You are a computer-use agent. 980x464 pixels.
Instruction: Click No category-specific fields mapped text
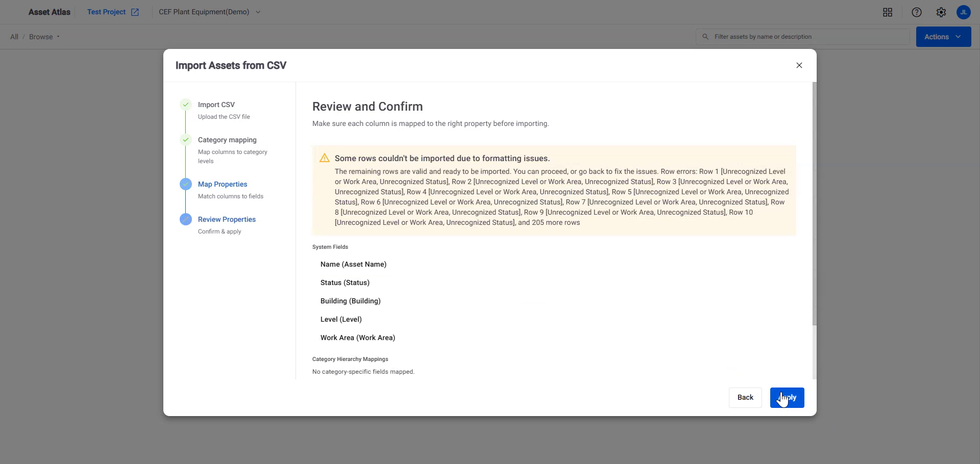pyautogui.click(x=363, y=372)
